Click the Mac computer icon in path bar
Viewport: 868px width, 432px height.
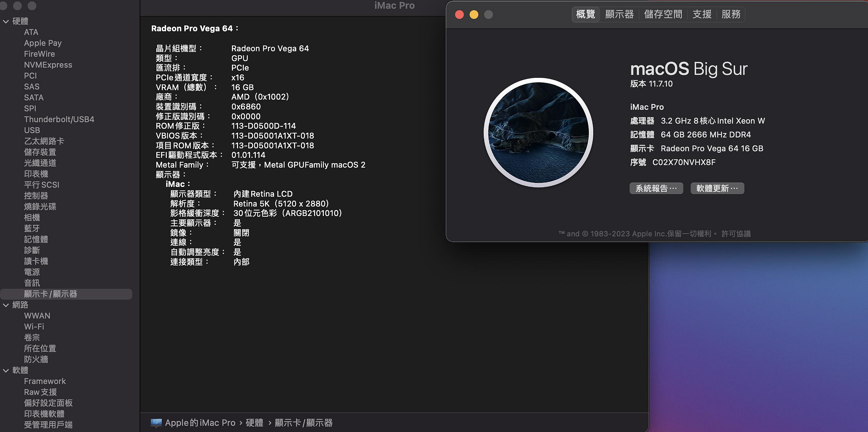point(156,423)
